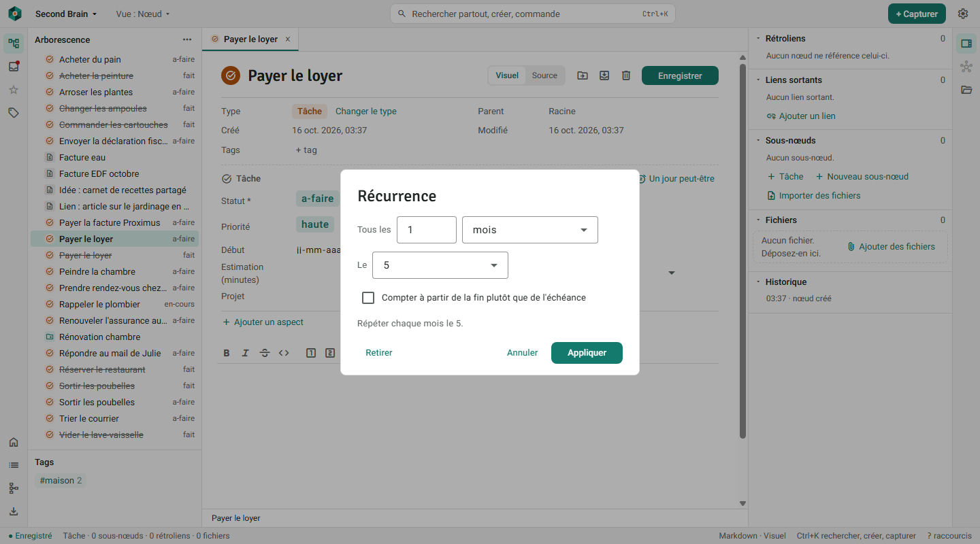Open the 'Vue : Nœud' dropdown

(143, 14)
